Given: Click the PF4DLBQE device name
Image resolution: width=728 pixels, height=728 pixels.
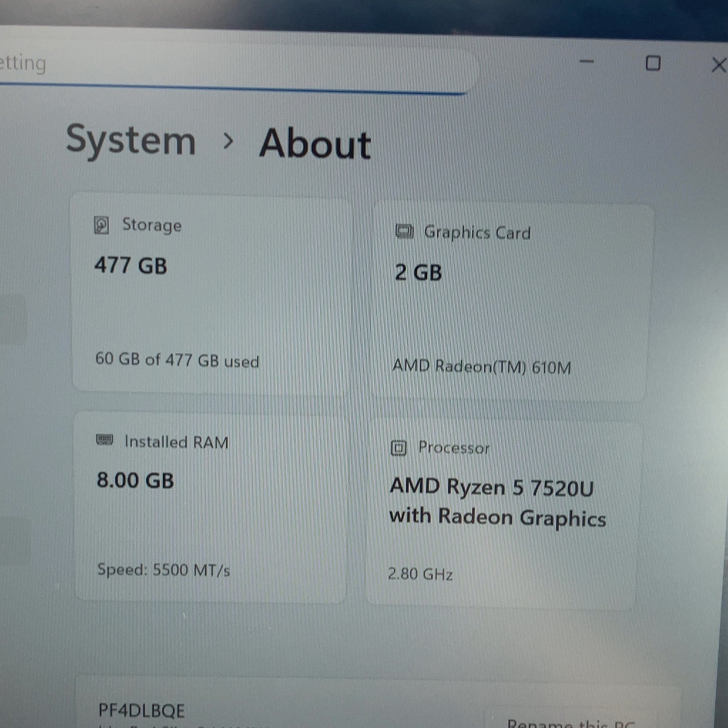Looking at the screenshot, I should point(142,710).
